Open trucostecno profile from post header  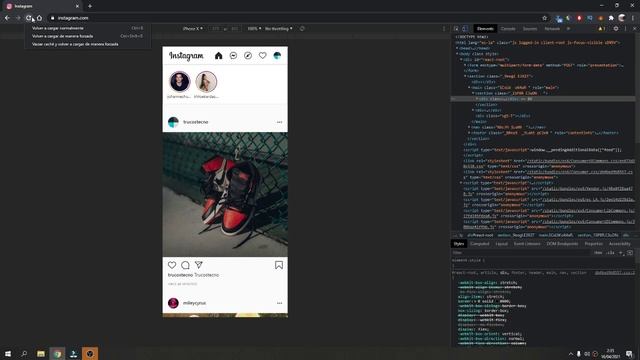[x=196, y=122]
